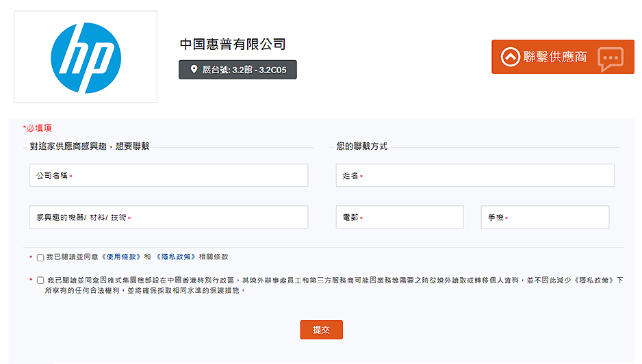Focus the 姓名 input field
The height and width of the screenshot is (364, 642).
tap(475, 176)
